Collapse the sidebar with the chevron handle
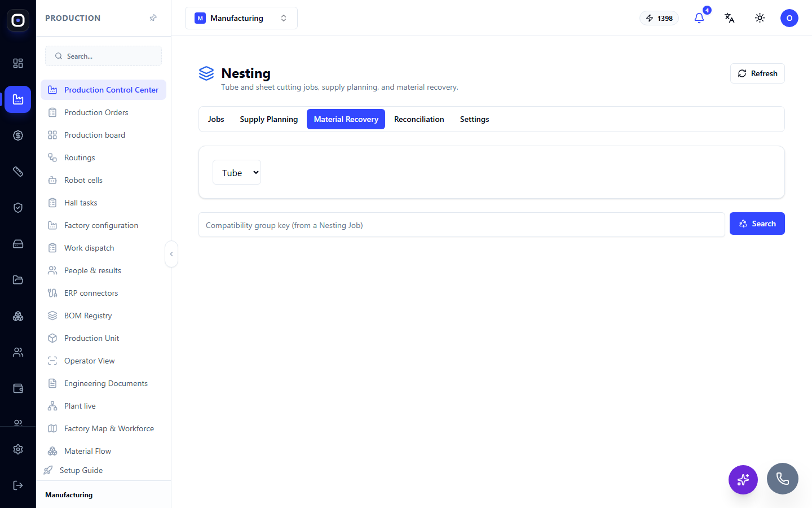The height and width of the screenshot is (508, 812). click(171, 254)
